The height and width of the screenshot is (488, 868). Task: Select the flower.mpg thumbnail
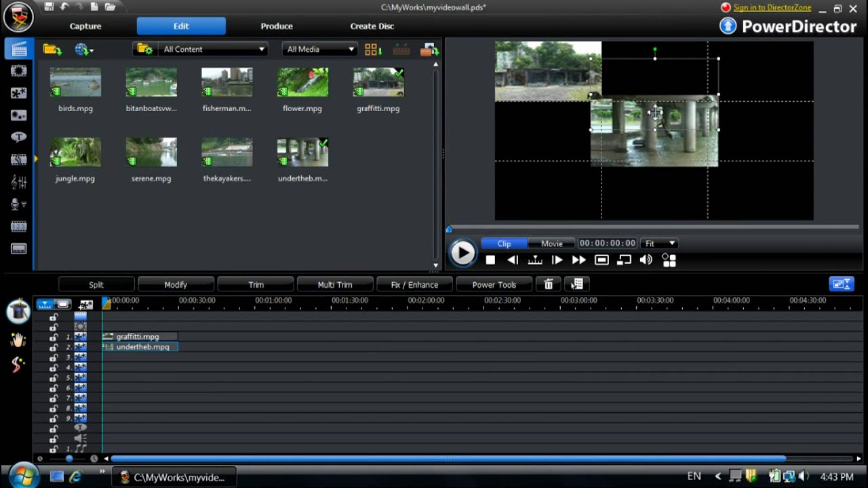(x=302, y=83)
